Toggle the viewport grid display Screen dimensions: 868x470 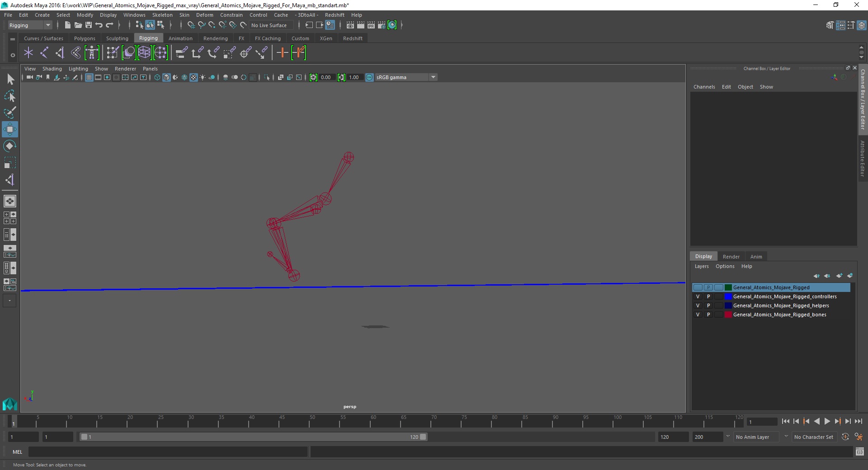pos(89,77)
